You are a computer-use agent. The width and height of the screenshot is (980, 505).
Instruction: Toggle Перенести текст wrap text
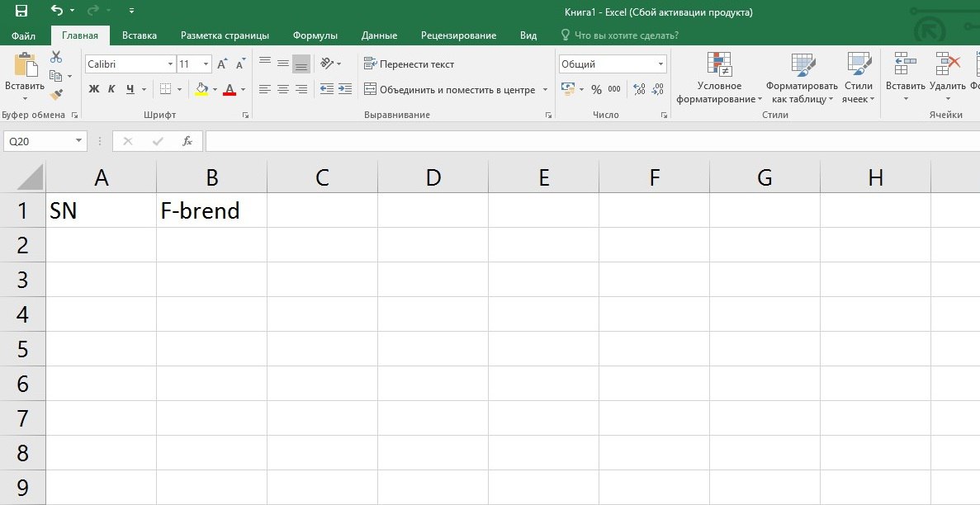tap(409, 64)
